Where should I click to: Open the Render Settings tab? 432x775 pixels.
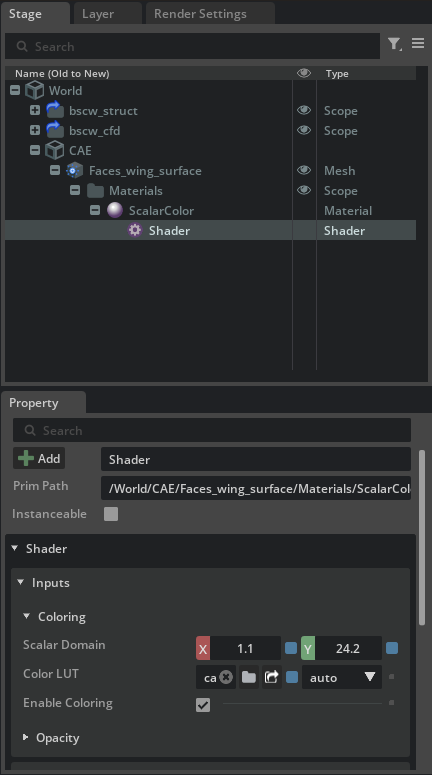(200, 14)
